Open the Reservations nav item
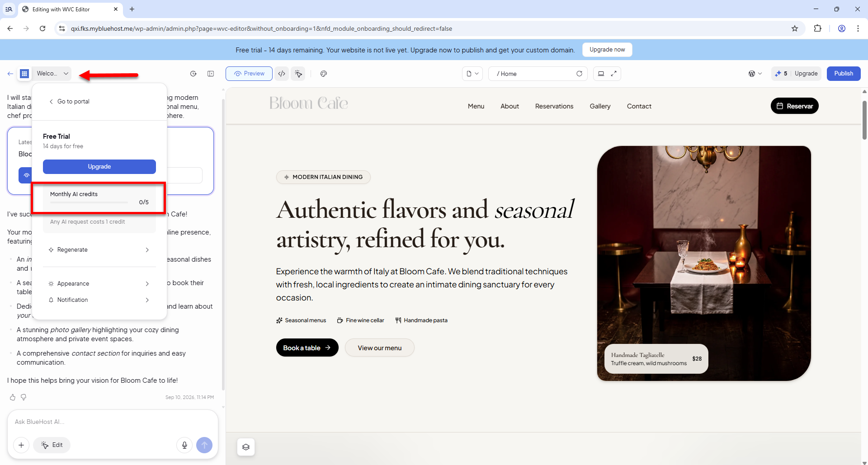Screen dimensions: 868x465 (554, 106)
